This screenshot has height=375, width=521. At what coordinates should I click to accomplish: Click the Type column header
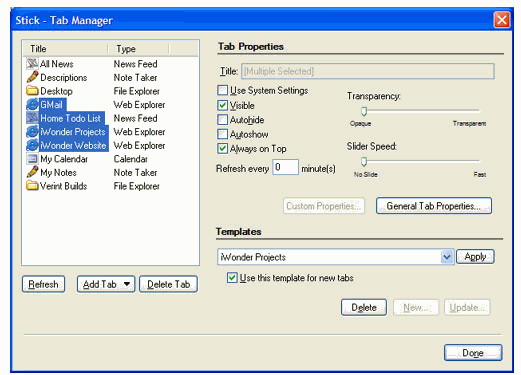click(138, 49)
